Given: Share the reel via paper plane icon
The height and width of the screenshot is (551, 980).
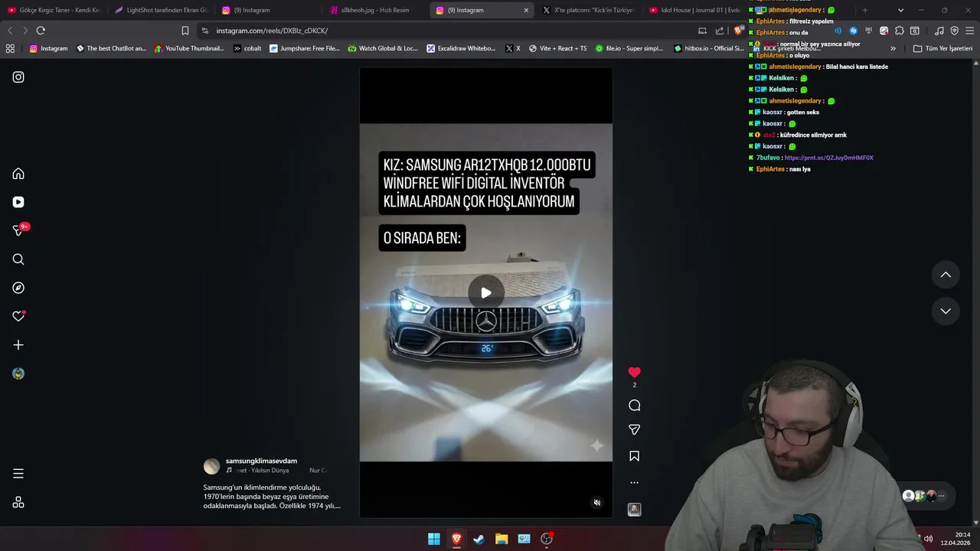Looking at the screenshot, I should tap(634, 430).
